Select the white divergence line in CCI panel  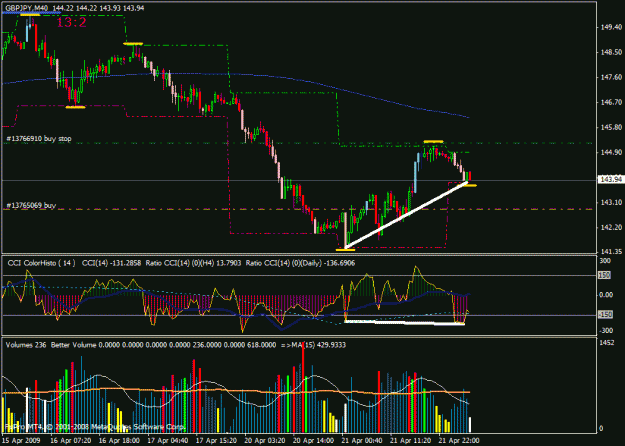[x=405, y=322]
